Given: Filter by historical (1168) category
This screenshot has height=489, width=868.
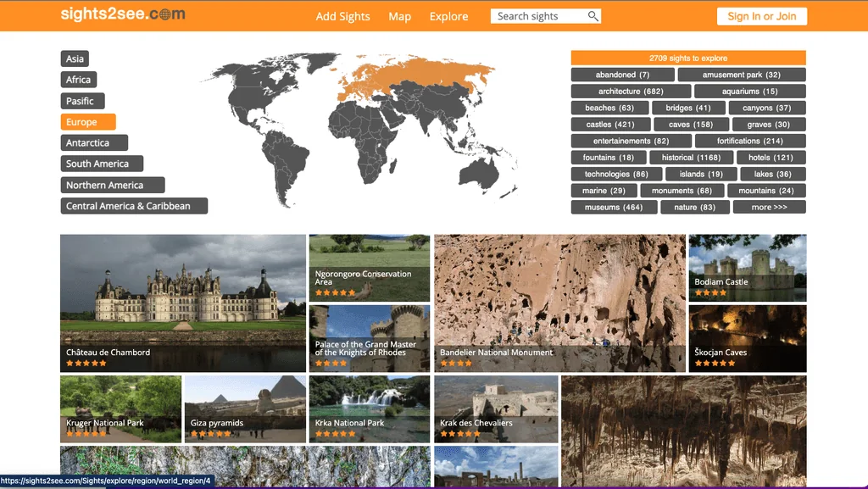Looking at the screenshot, I should pyautogui.click(x=692, y=158).
